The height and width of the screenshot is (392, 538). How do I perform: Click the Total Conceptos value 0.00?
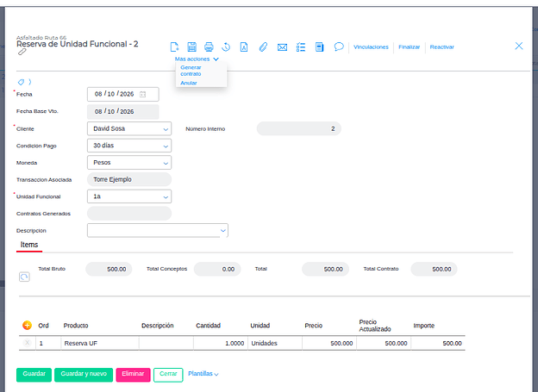(x=217, y=269)
